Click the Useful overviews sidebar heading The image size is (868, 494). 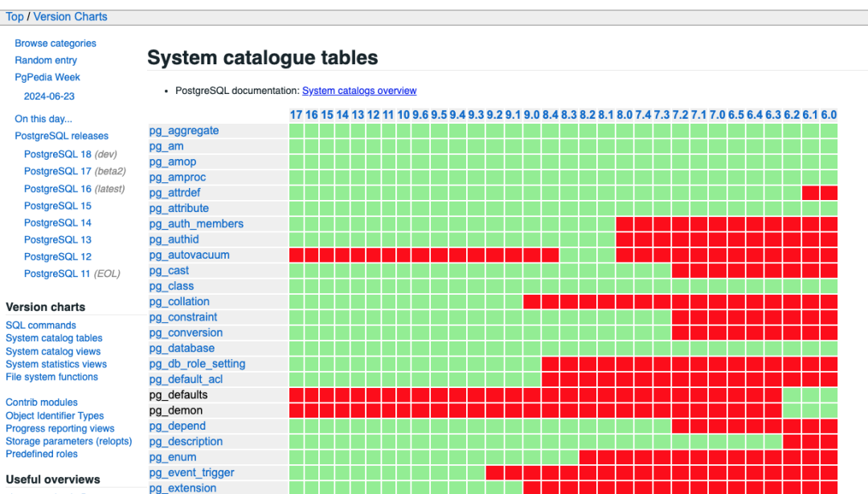coord(52,480)
